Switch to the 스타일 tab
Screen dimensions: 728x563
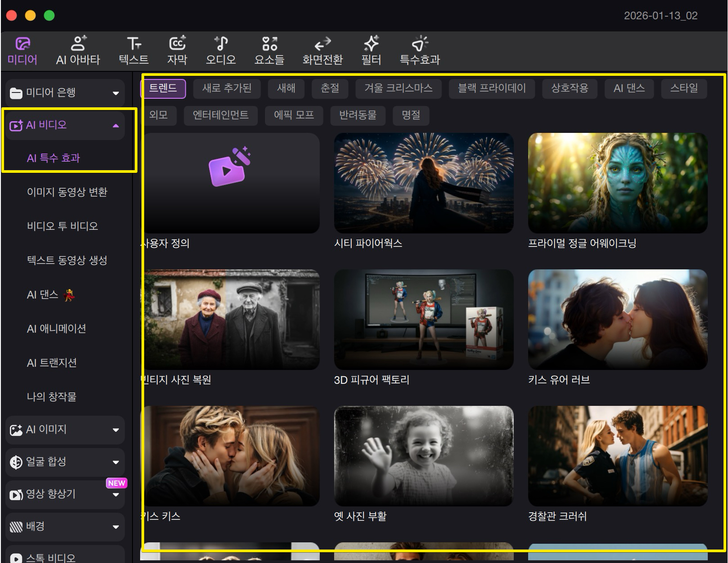[x=684, y=88]
